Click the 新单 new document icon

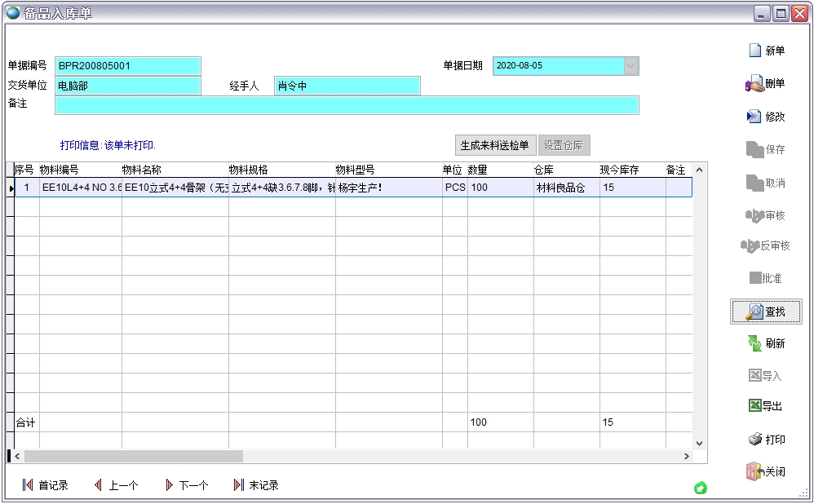(755, 51)
